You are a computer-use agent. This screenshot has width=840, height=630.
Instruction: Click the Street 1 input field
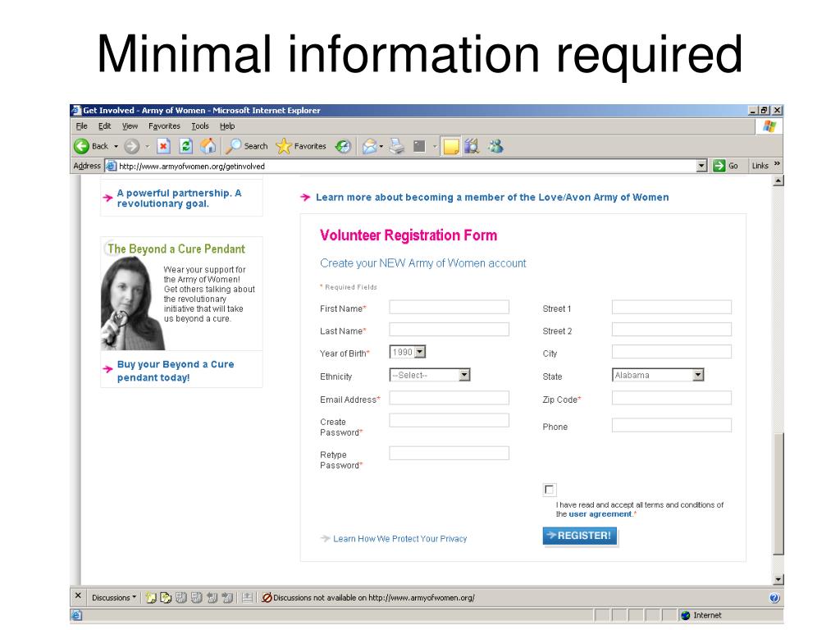click(x=671, y=307)
